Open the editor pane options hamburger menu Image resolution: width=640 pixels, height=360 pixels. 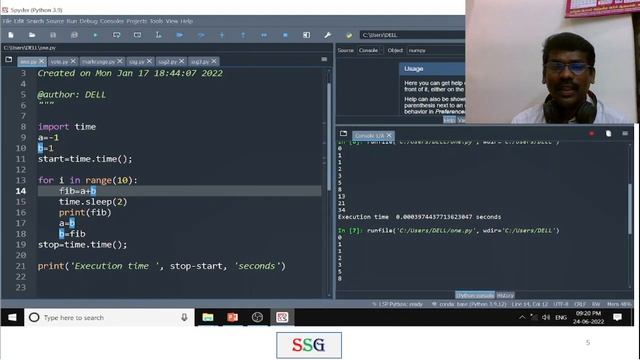coord(324,60)
